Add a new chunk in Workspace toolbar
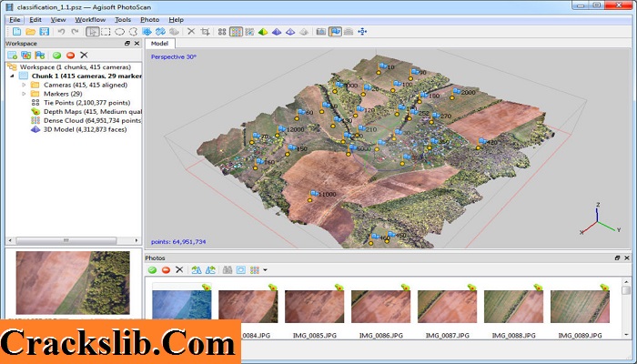 (x=13, y=55)
